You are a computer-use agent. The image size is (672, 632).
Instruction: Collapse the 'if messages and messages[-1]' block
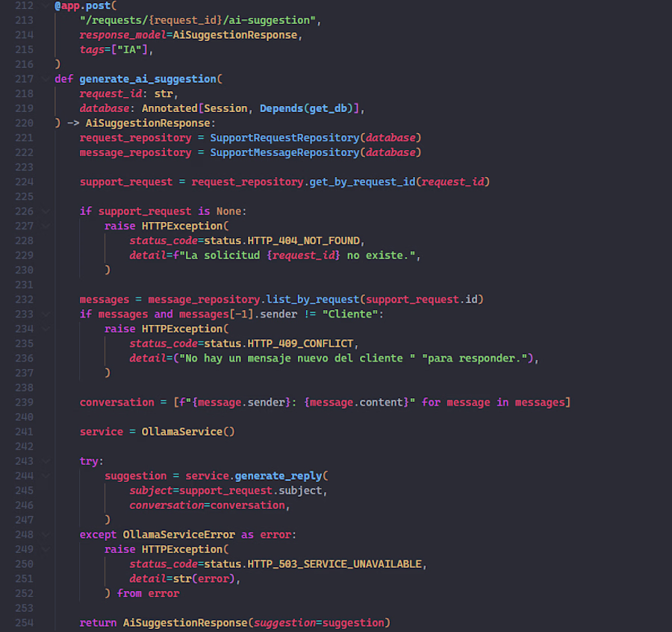click(x=46, y=315)
